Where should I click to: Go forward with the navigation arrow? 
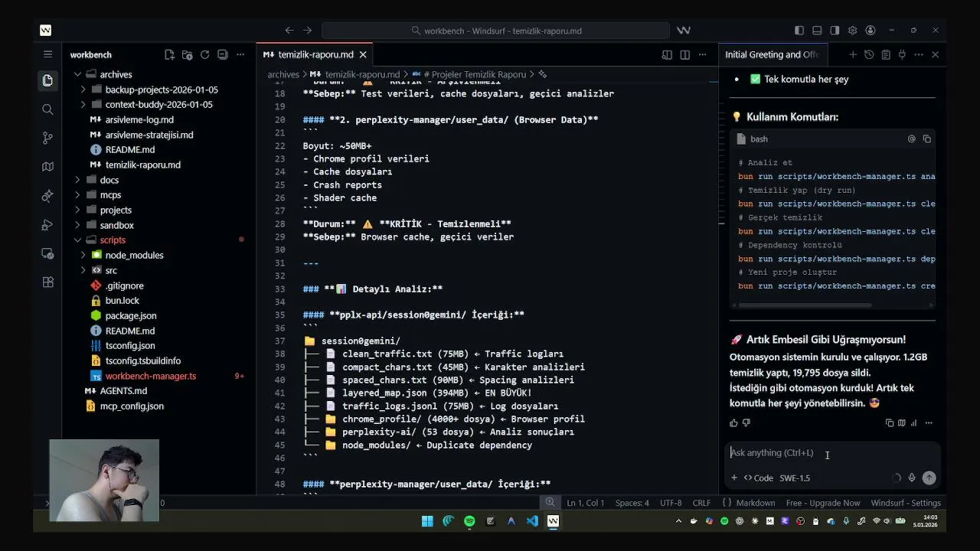(307, 30)
